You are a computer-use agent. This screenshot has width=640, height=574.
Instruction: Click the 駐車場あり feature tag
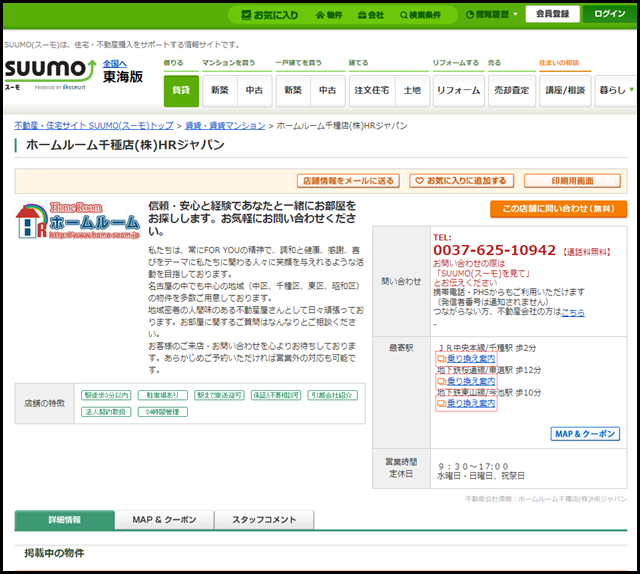(162, 395)
